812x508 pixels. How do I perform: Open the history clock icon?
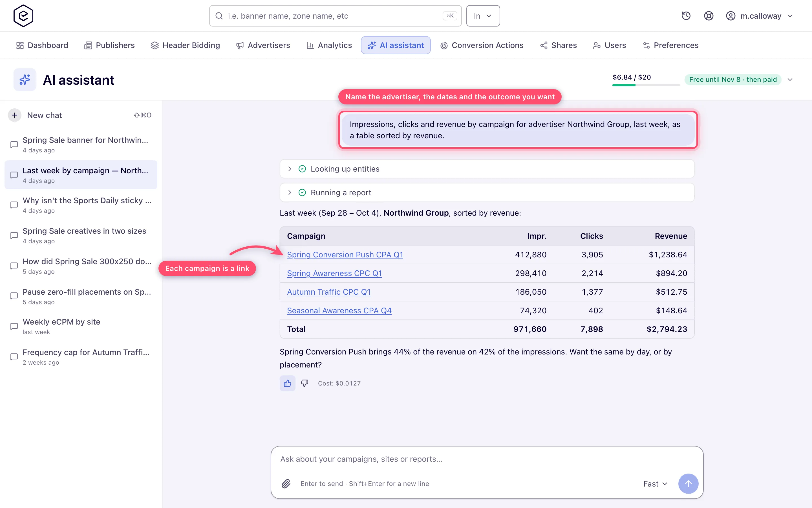pyautogui.click(x=686, y=16)
